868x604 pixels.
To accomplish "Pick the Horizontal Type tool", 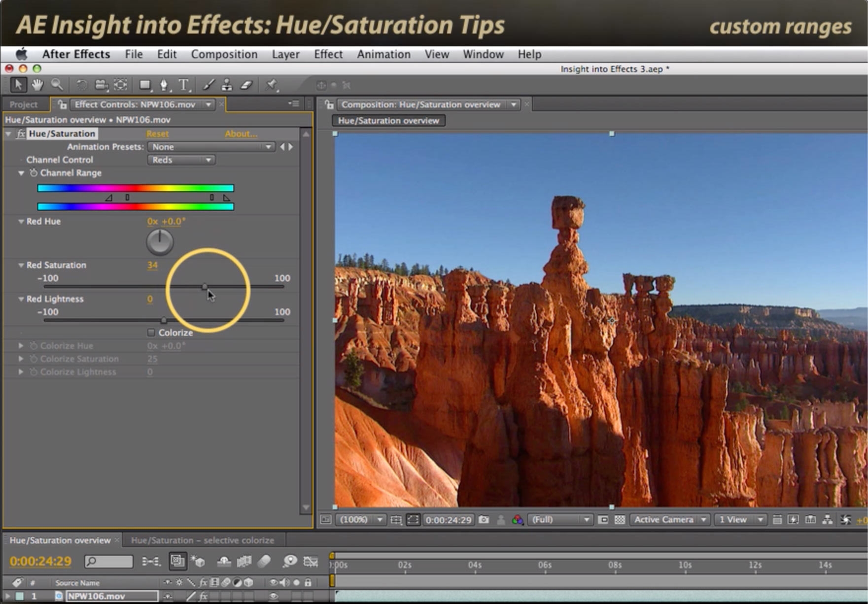I will tap(183, 85).
